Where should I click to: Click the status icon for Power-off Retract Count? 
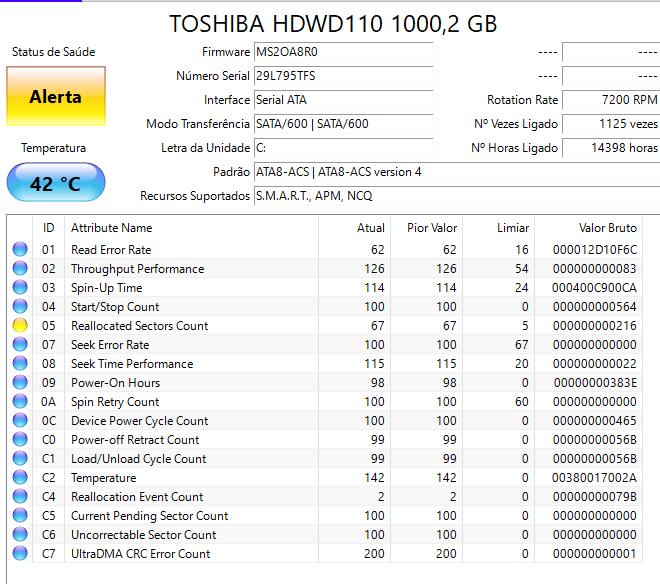20,439
